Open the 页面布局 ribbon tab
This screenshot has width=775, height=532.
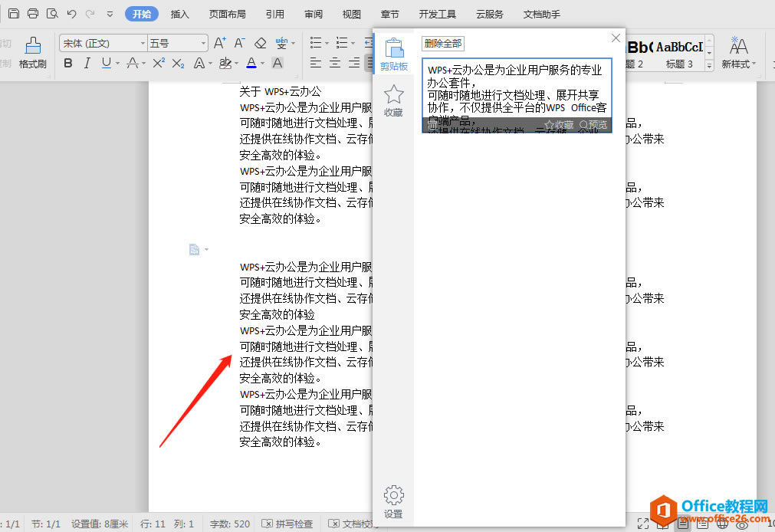pos(228,15)
